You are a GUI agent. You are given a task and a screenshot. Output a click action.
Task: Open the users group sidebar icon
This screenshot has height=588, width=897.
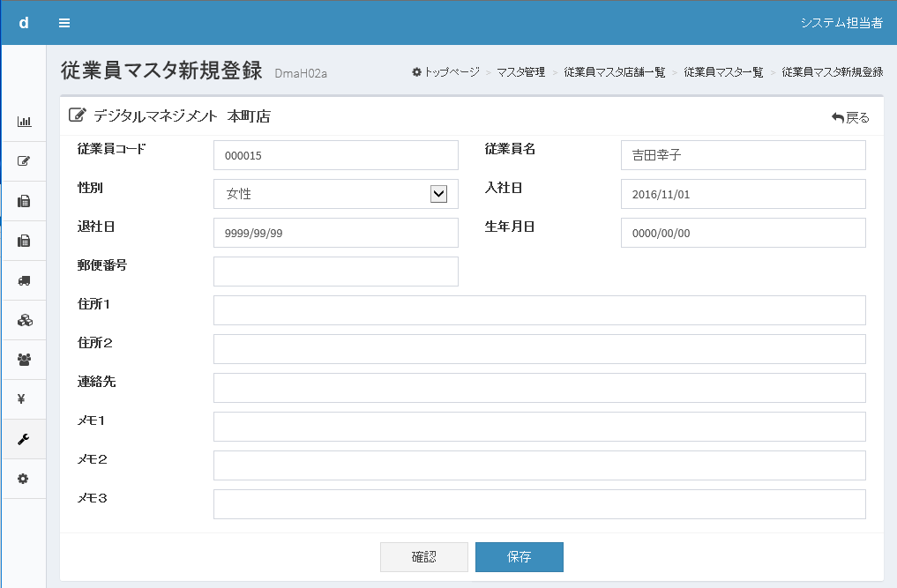coord(24,359)
